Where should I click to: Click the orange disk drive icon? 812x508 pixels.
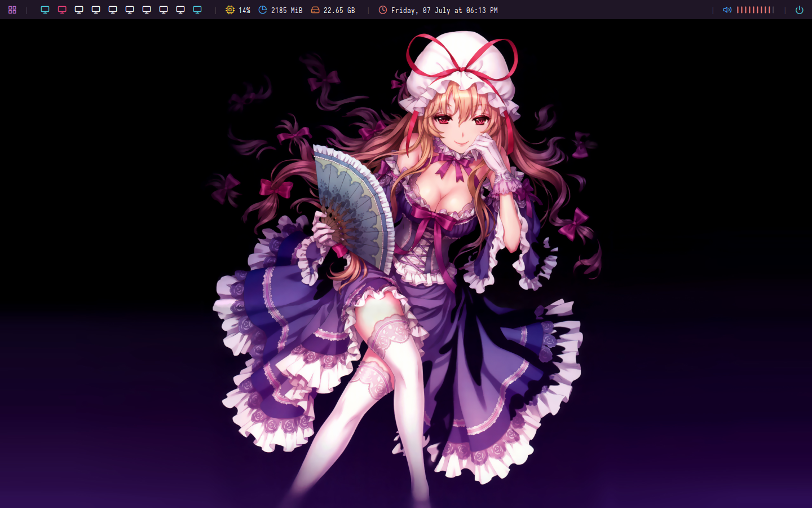tap(315, 10)
